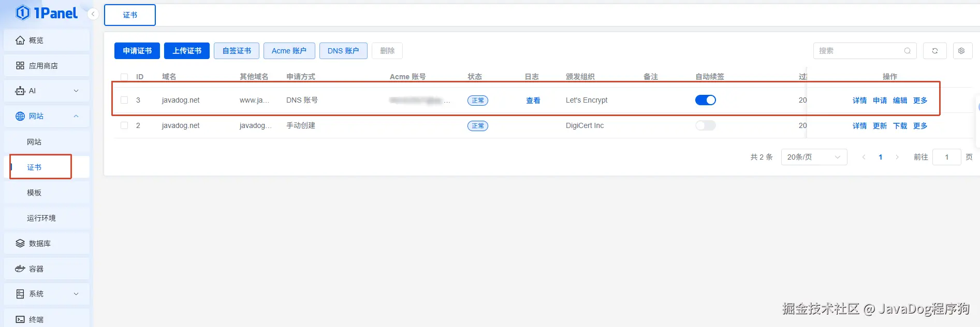
Task: Click the 自签证书 button
Action: pos(237,51)
